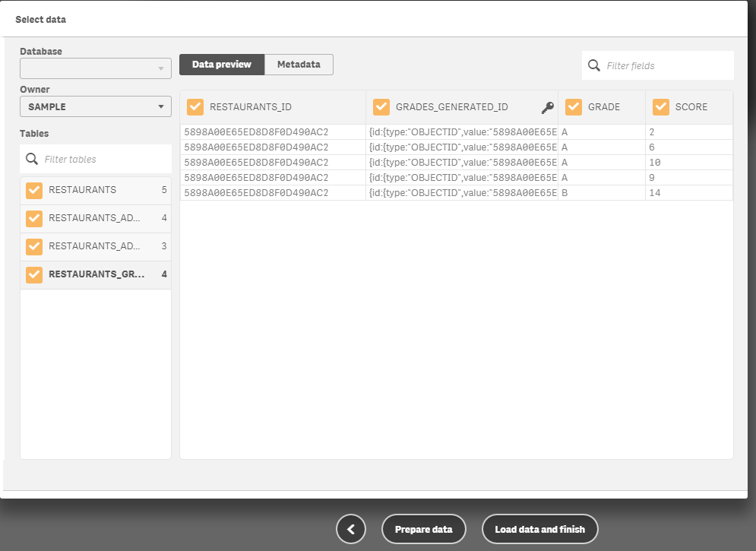This screenshot has height=551, width=756.
Task: Click the search icon in Filter fields box
Action: point(594,65)
